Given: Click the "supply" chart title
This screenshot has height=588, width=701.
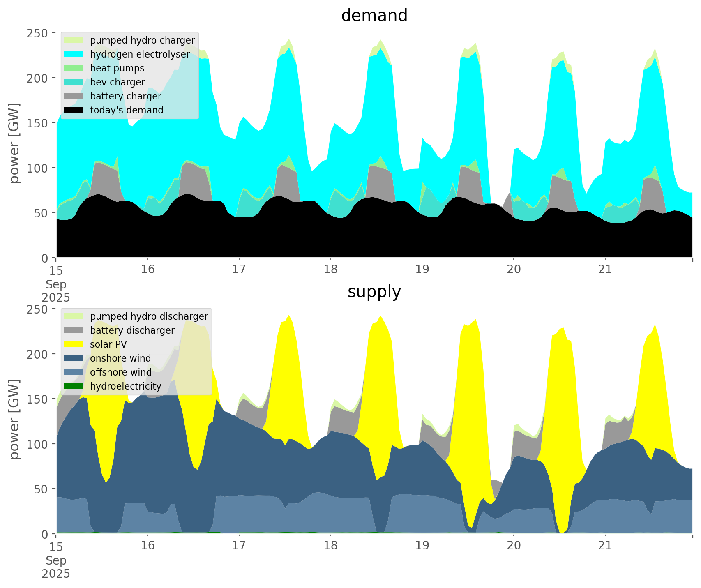Looking at the screenshot, I should point(374,292).
